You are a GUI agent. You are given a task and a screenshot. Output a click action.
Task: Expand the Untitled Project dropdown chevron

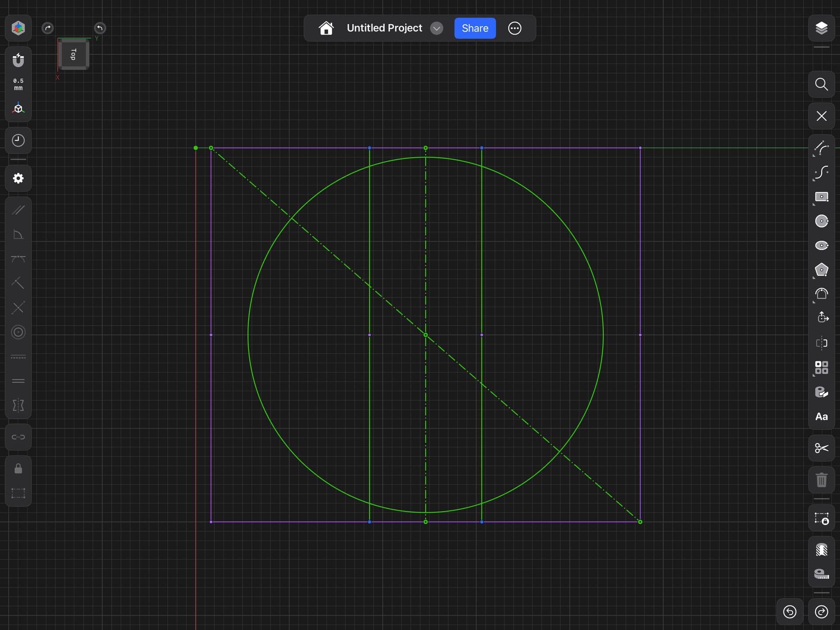(x=436, y=28)
